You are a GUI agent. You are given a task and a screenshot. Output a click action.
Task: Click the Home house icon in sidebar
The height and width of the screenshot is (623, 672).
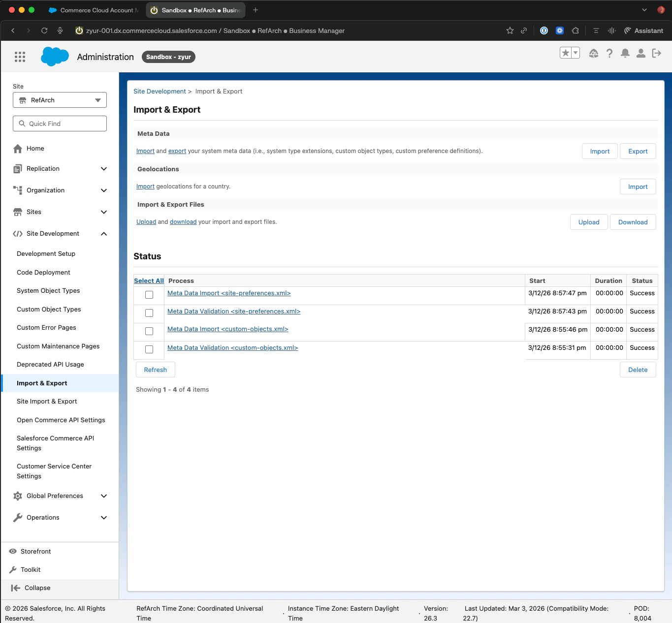pos(18,149)
